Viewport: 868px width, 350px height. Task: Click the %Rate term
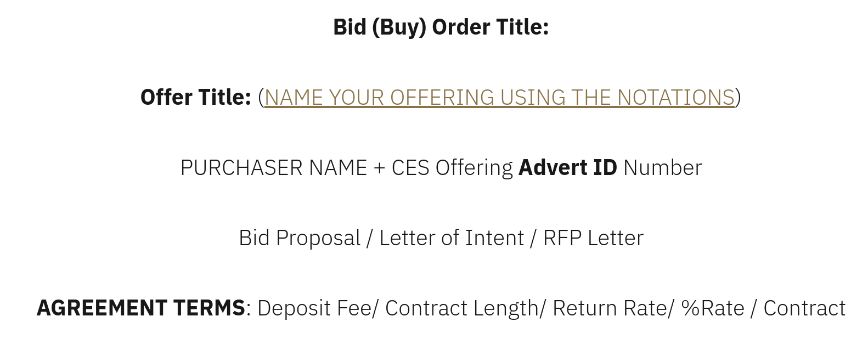click(712, 308)
